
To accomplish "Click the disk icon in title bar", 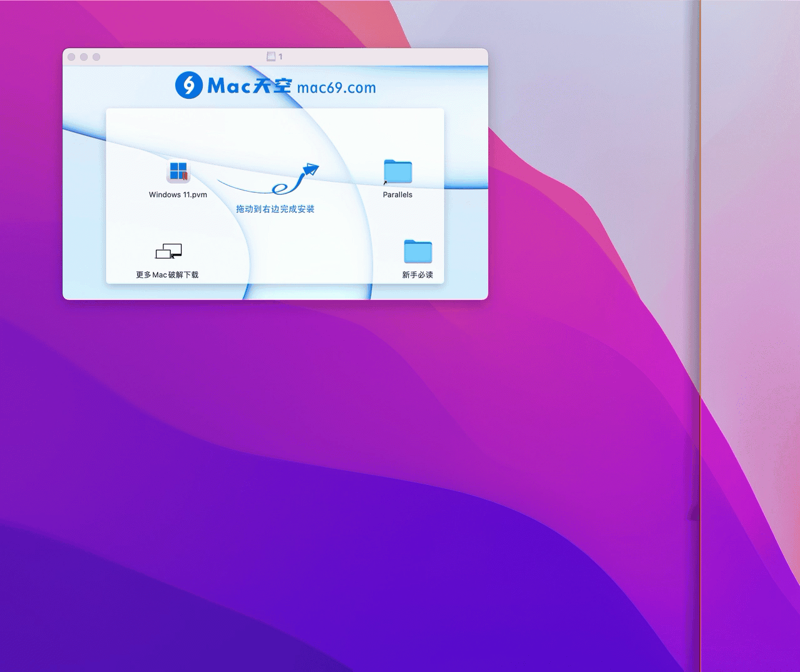I will [x=271, y=56].
